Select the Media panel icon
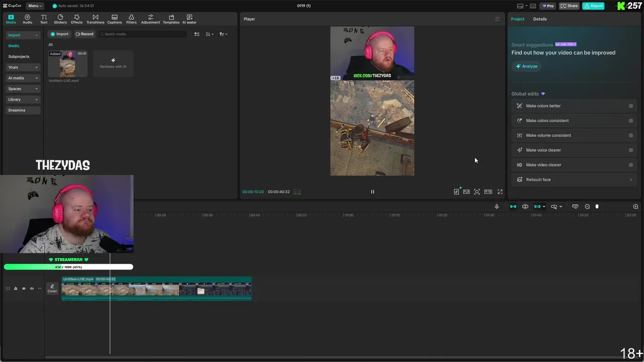This screenshot has width=644, height=362. [x=11, y=19]
